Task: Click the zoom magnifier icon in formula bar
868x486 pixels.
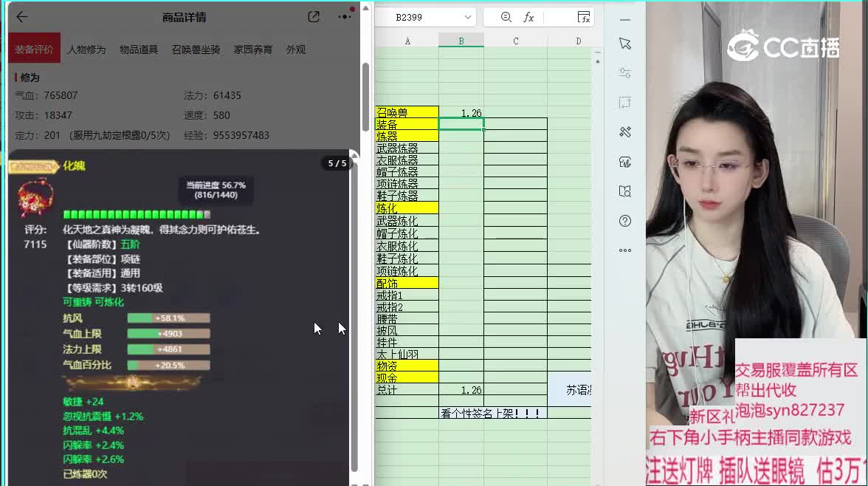Action: click(x=506, y=17)
